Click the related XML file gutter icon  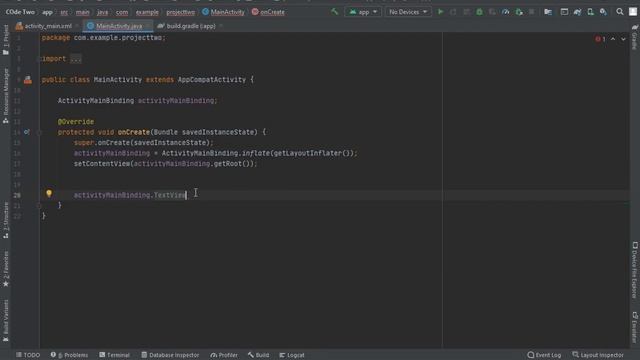click(x=28, y=80)
